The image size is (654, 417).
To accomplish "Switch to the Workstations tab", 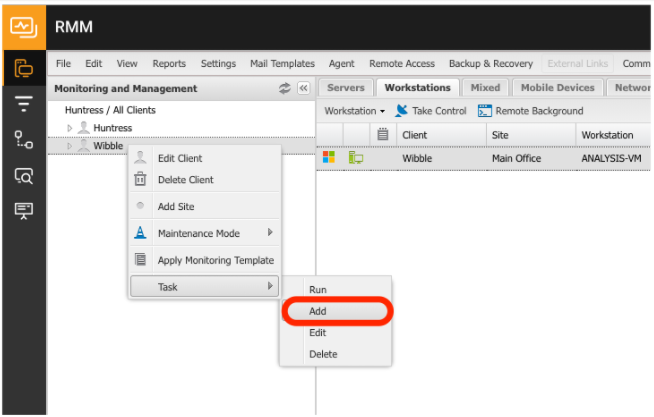I will pos(418,88).
